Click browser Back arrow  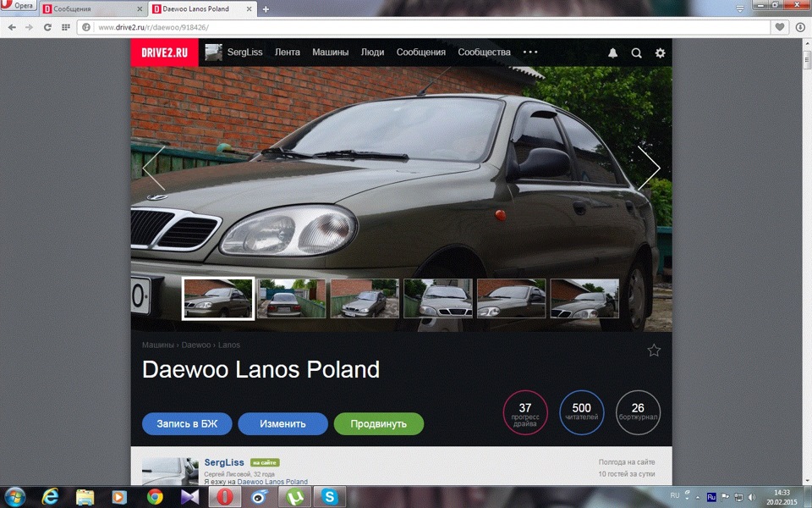[x=12, y=27]
